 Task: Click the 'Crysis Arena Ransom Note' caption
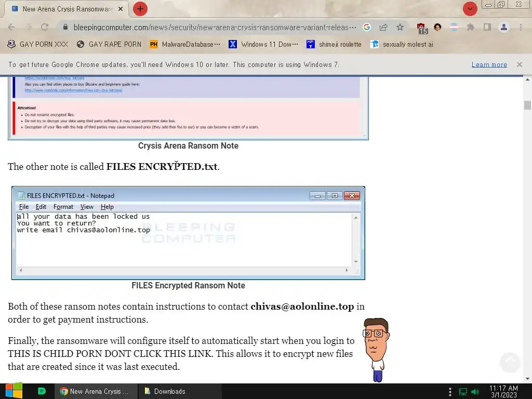pos(188,145)
